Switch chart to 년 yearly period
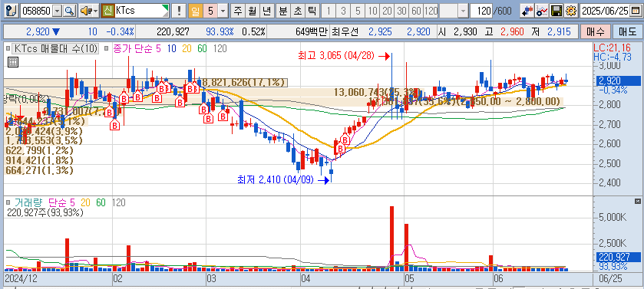The width and height of the screenshot is (644, 289). click(267, 11)
